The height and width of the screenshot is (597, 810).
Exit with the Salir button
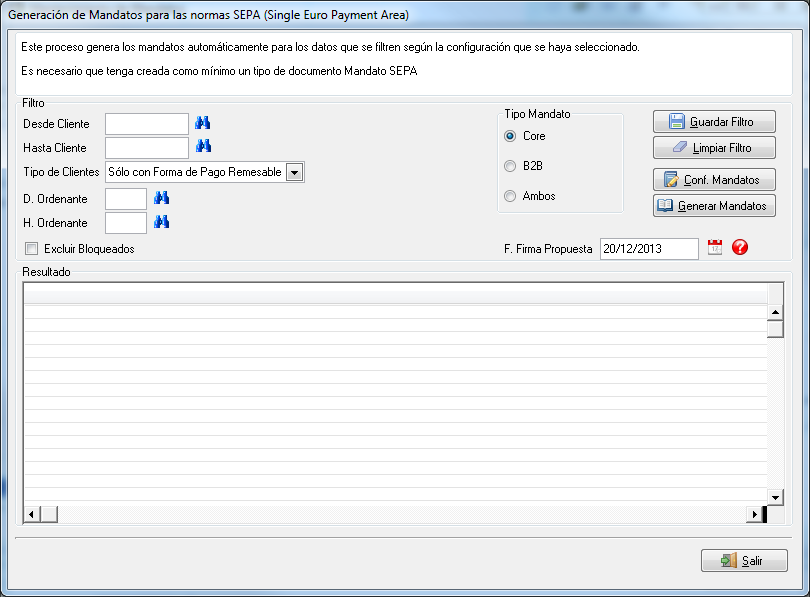[x=744, y=560]
